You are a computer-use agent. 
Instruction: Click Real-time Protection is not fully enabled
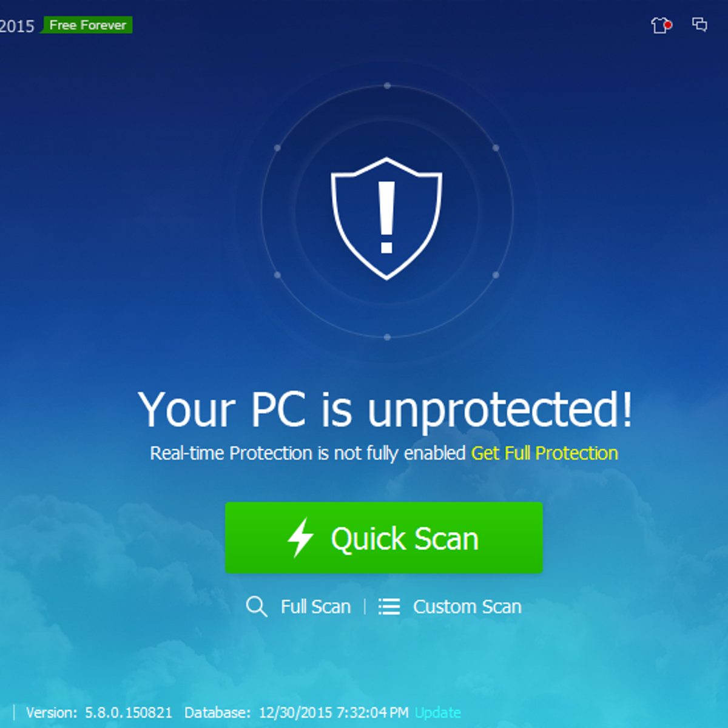point(308,453)
